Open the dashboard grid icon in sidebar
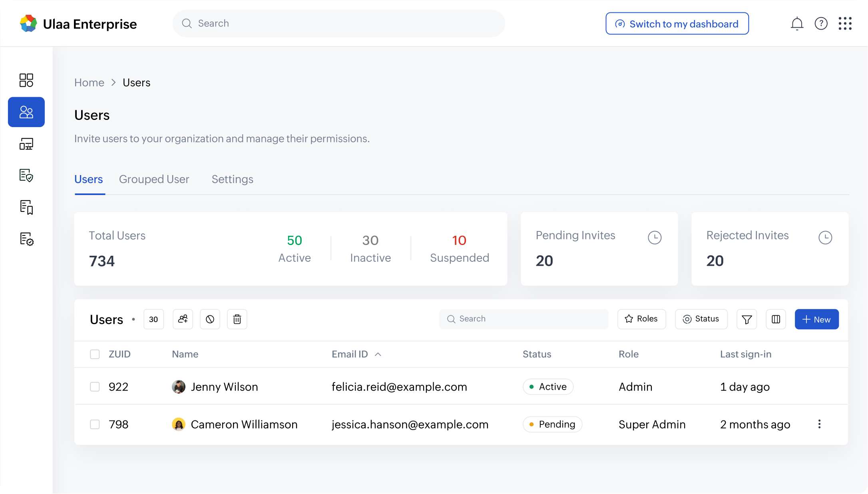Screen dimensions: 868x494 pyautogui.click(x=26, y=80)
